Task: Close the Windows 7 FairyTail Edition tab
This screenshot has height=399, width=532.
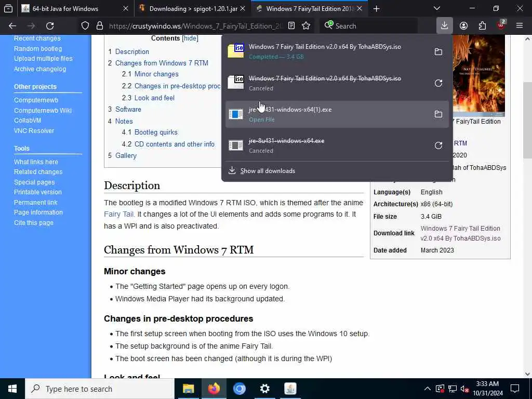Action: (x=360, y=8)
